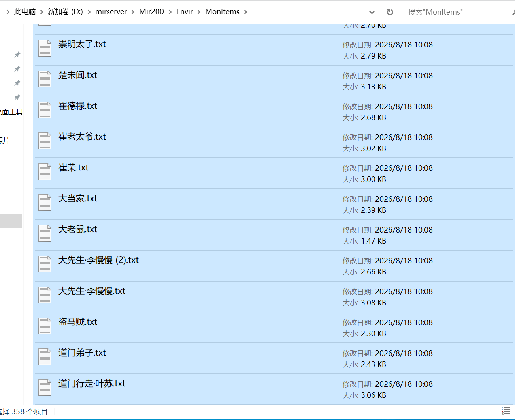515x420 pixels.
Task: Open Mir200 from the address path
Action: tap(151, 12)
